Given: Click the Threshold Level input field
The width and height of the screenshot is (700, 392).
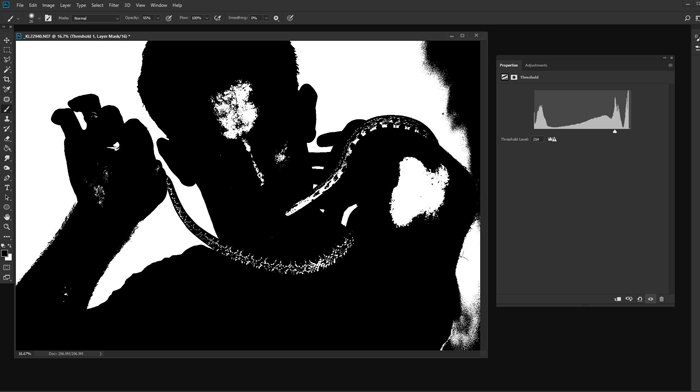Looking at the screenshot, I should pos(538,139).
